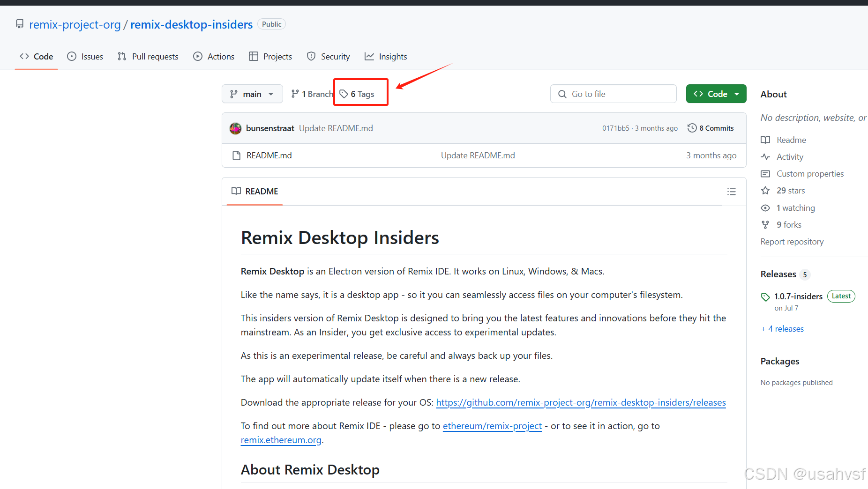
Task: Open the 6 Tags page
Action: [360, 94]
